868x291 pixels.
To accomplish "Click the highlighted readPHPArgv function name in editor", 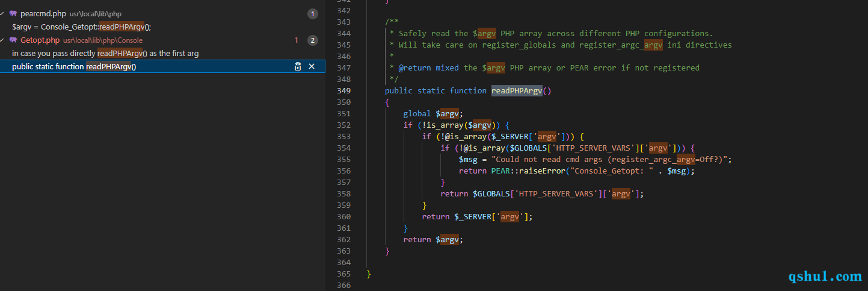I will tap(517, 90).
